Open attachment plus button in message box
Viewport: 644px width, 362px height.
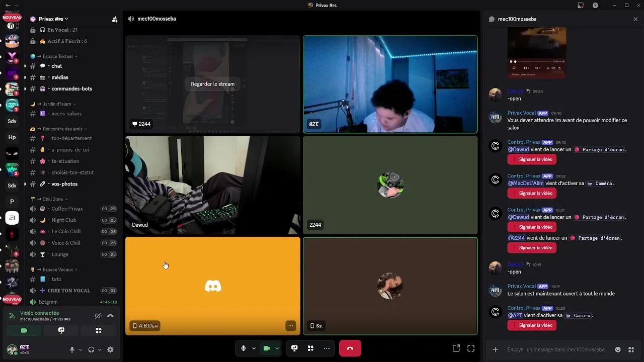pos(496,349)
